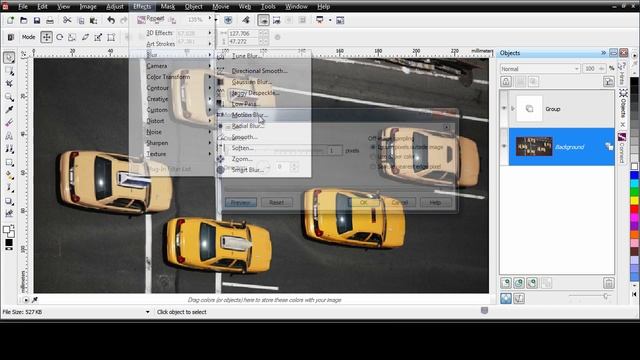The width and height of the screenshot is (640, 360).
Task: Pick the red color swatch
Action: pos(634,209)
